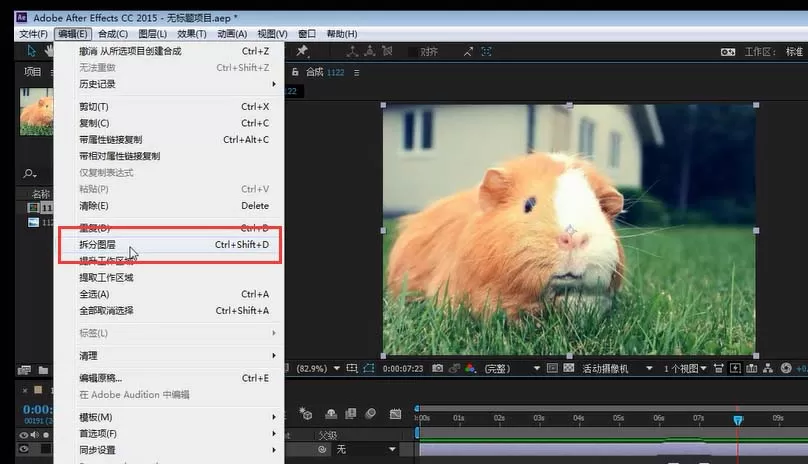This screenshot has height=464, width=808.
Task: Click the blue current-time indicator on timeline
Action: tap(738, 420)
